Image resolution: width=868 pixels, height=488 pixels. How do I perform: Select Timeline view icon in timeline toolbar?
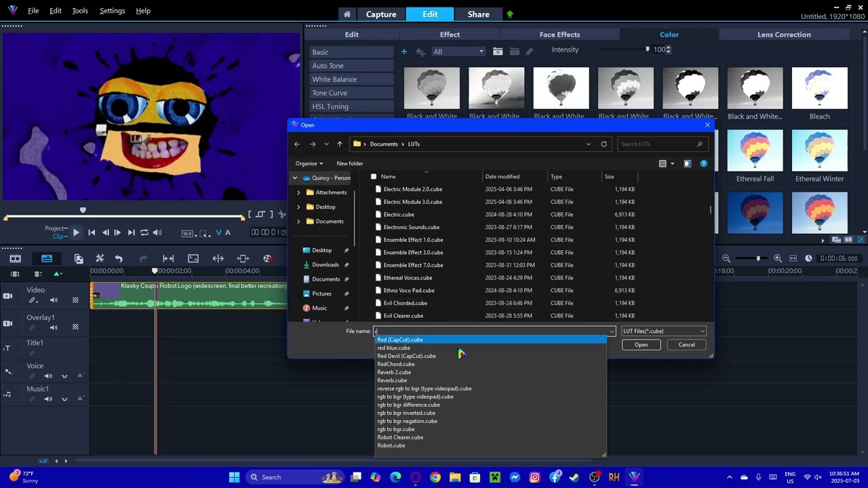pyautogui.click(x=47, y=258)
